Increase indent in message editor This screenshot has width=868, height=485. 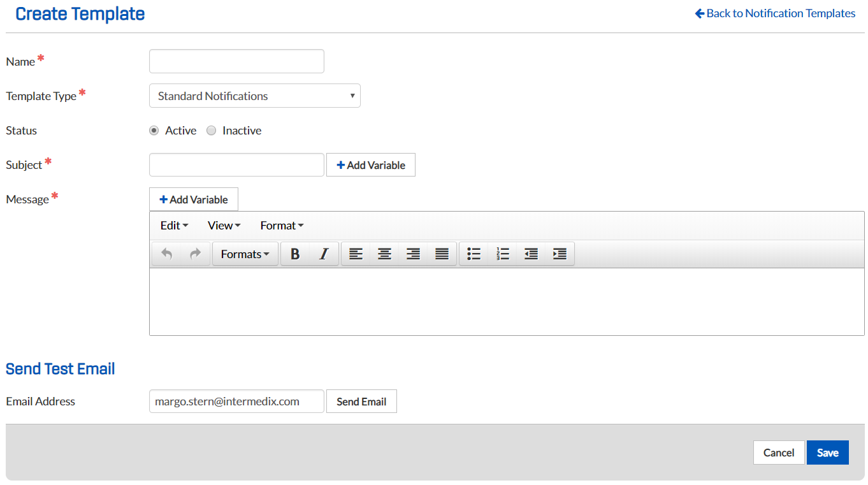(560, 254)
